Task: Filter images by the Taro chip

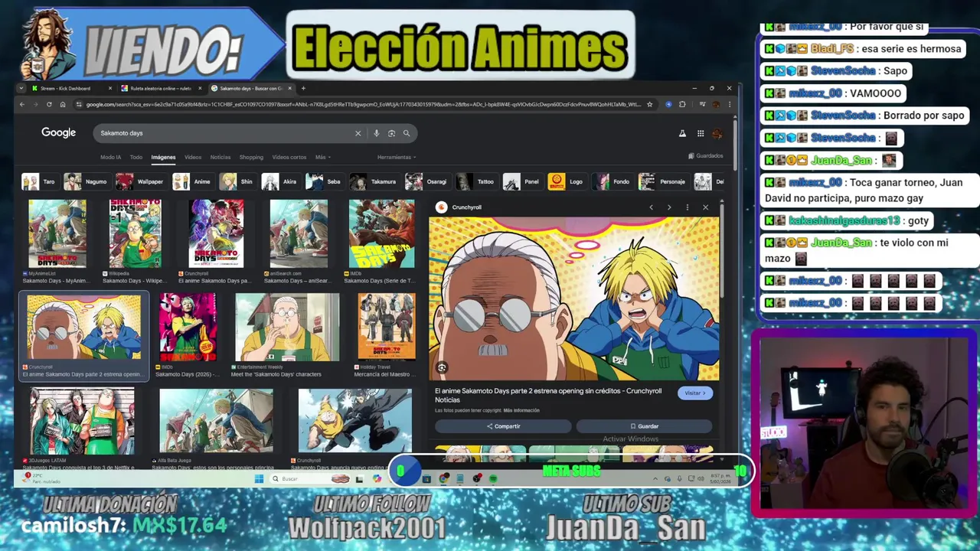Action: coord(39,182)
